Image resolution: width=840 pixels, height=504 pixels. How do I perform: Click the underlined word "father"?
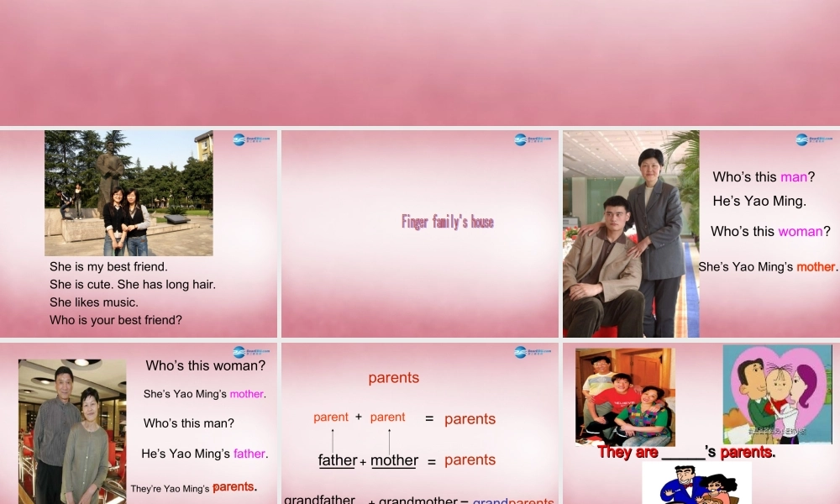pos(338,460)
